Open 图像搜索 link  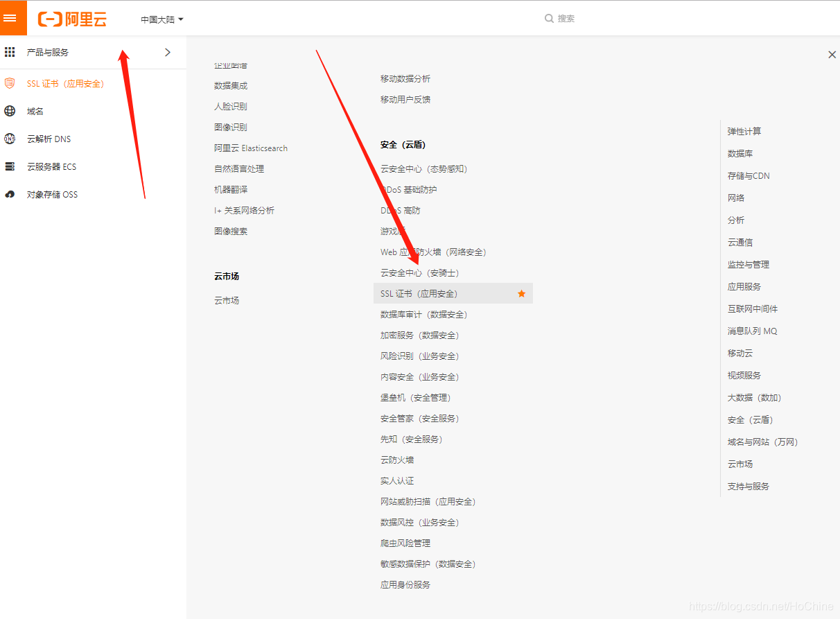click(231, 232)
